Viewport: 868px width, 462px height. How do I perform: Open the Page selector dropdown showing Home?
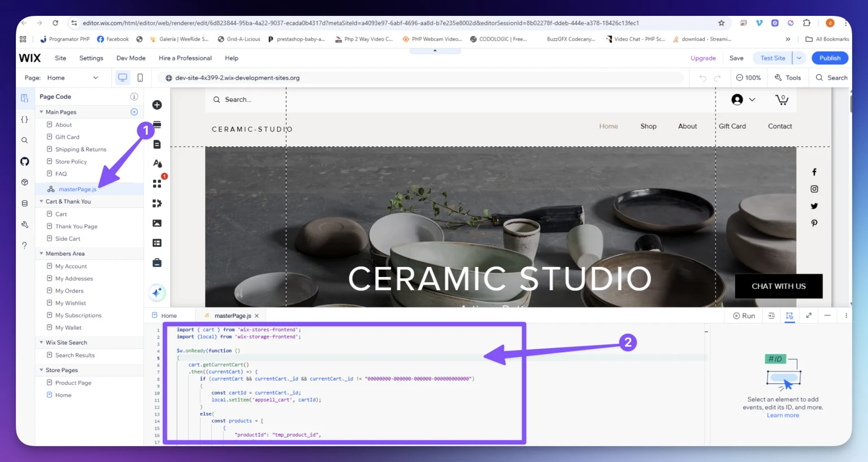72,78
